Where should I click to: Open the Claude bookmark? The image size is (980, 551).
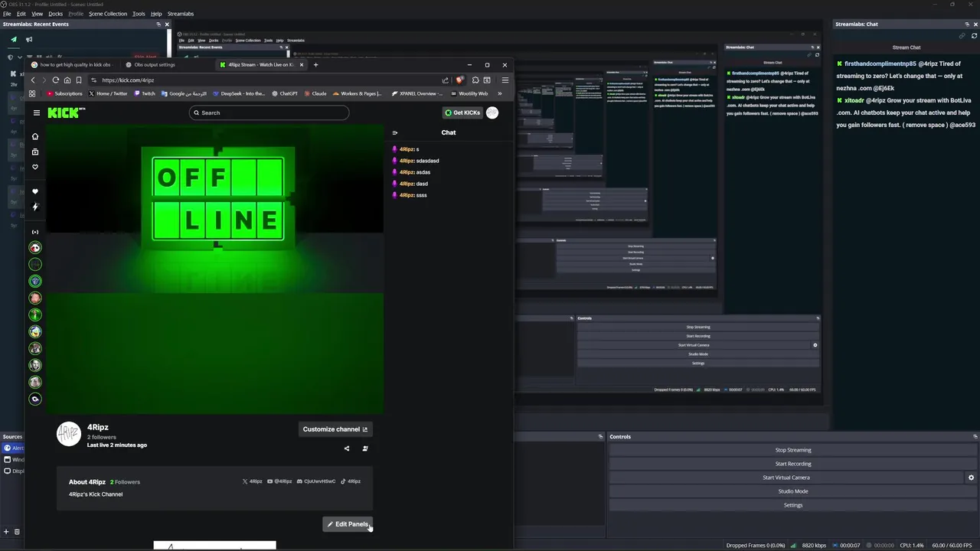315,93
